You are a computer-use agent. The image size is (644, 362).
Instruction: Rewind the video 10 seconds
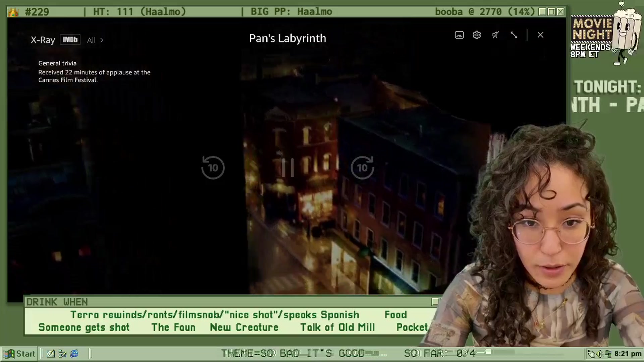[213, 168]
